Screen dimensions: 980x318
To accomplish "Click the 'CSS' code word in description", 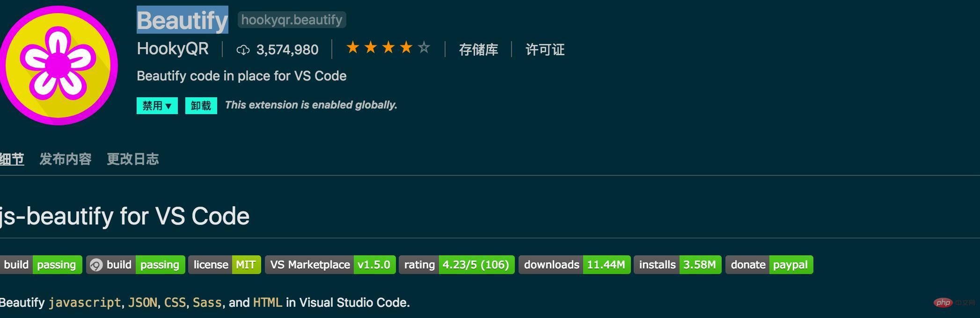I will (x=175, y=303).
